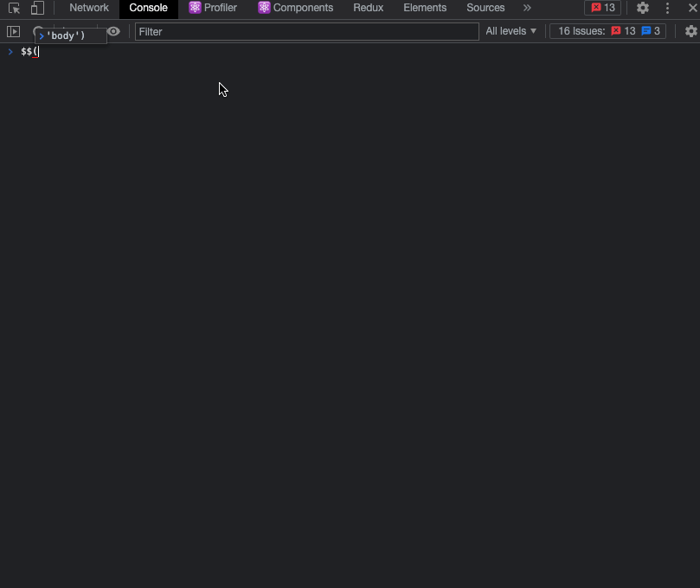Open the Redux panel tab
Image resolution: width=700 pixels, height=588 pixels.
tap(368, 8)
